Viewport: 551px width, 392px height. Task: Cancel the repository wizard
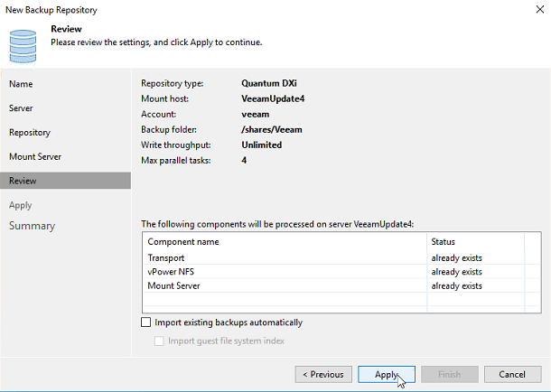(x=512, y=374)
